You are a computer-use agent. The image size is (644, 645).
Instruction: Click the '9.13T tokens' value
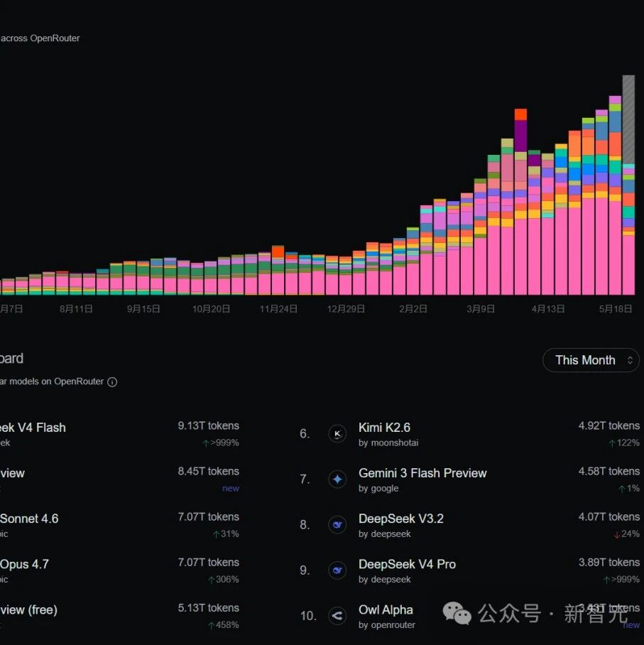(208, 426)
